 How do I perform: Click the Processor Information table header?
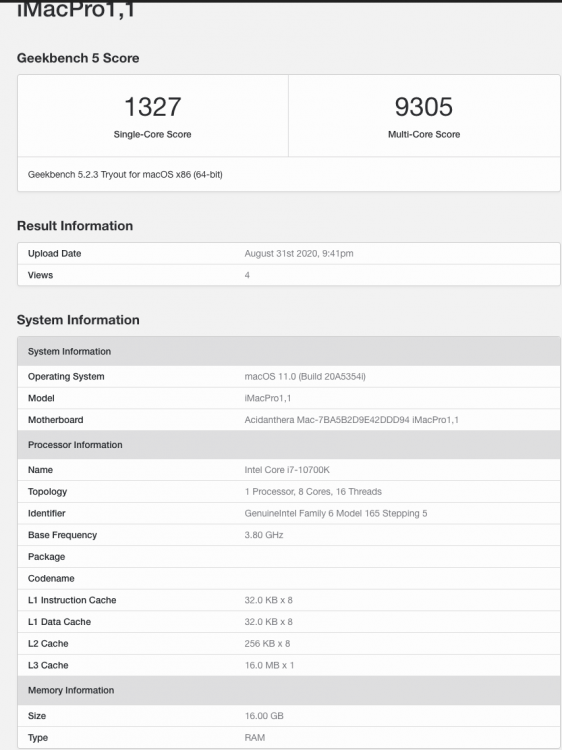point(289,445)
